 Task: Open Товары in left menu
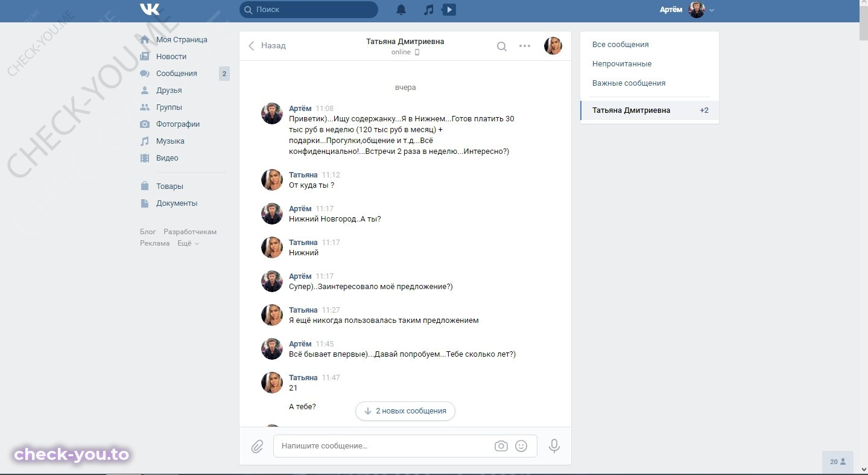pyautogui.click(x=169, y=186)
